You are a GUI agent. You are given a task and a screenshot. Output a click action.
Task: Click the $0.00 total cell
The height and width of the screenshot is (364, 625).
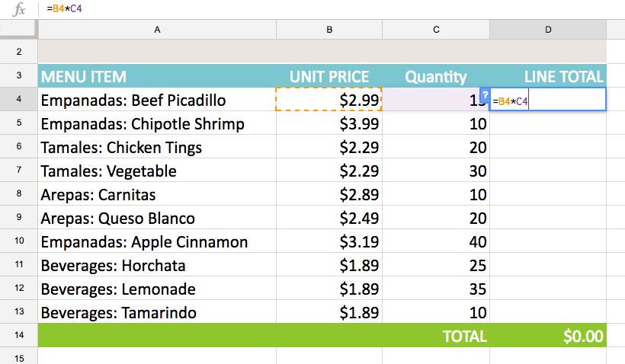point(548,336)
